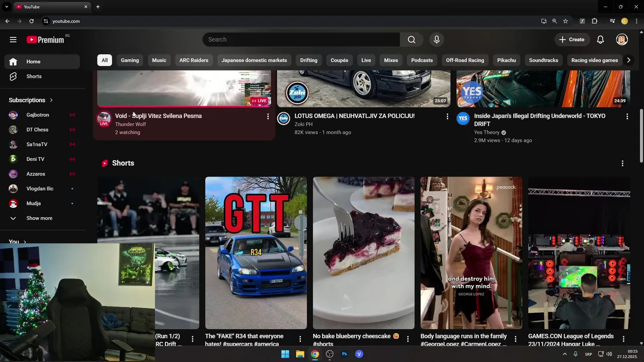Viewport: 644px width, 362px height.
Task: Open Windows Start menu
Action: coord(285,354)
